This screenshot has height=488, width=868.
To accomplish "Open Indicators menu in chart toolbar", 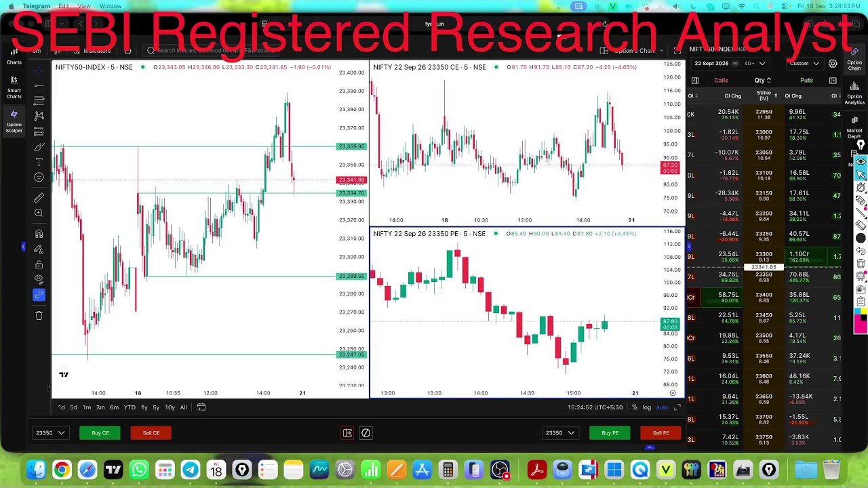I will point(93,51).
